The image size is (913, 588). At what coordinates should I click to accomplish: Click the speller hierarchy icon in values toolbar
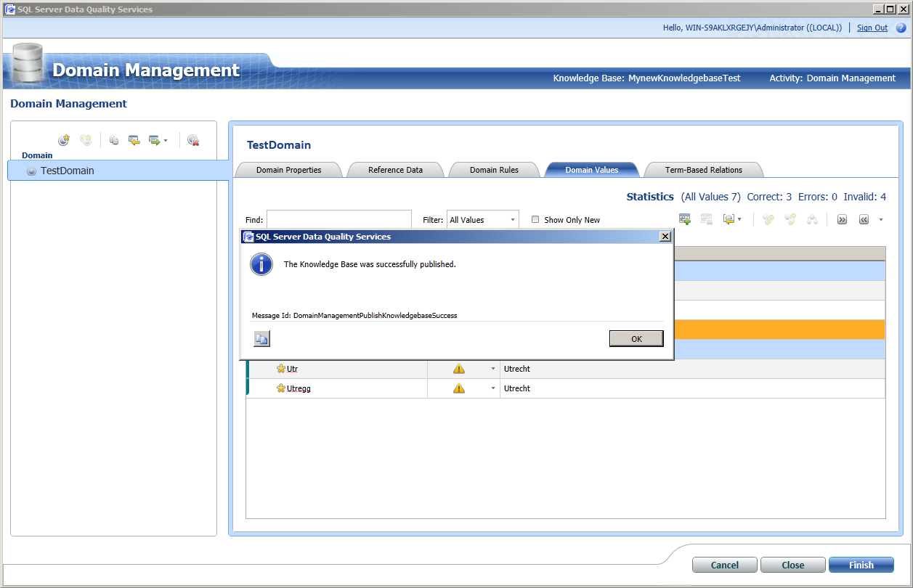(812, 219)
